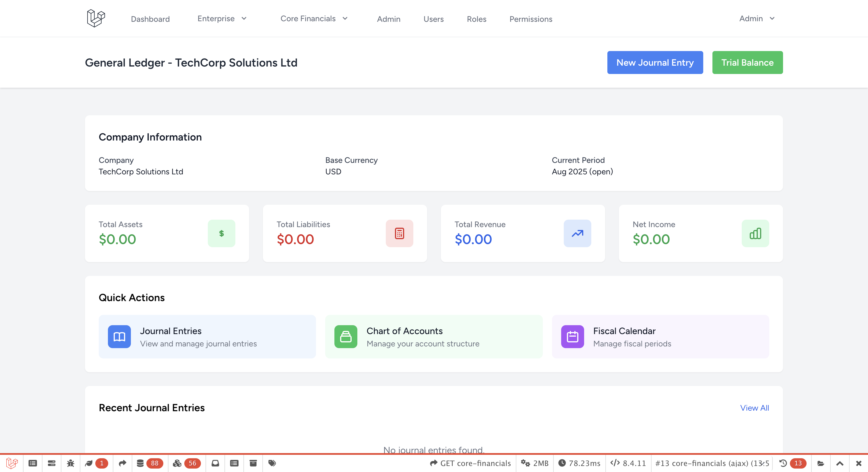Click the General Ledger page heading
868x472 pixels.
(x=191, y=63)
